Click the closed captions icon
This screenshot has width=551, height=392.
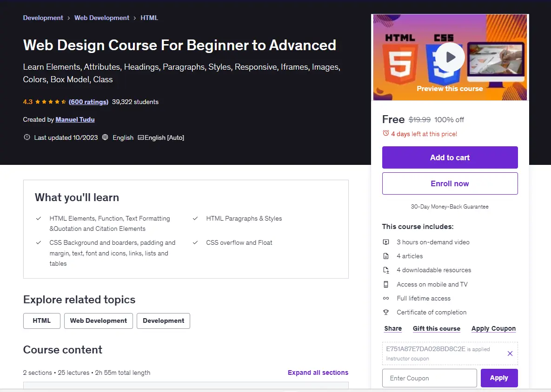140,137
